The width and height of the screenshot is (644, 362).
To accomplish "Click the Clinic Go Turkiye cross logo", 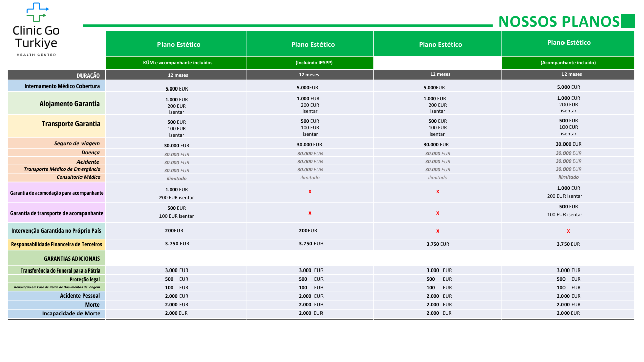I will click(36, 13).
